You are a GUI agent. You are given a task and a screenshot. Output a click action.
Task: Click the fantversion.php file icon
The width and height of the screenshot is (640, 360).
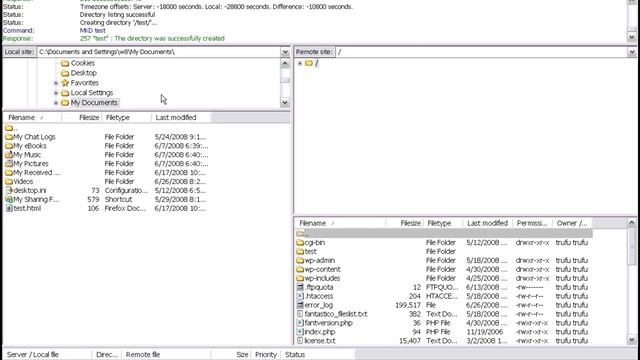300,323
